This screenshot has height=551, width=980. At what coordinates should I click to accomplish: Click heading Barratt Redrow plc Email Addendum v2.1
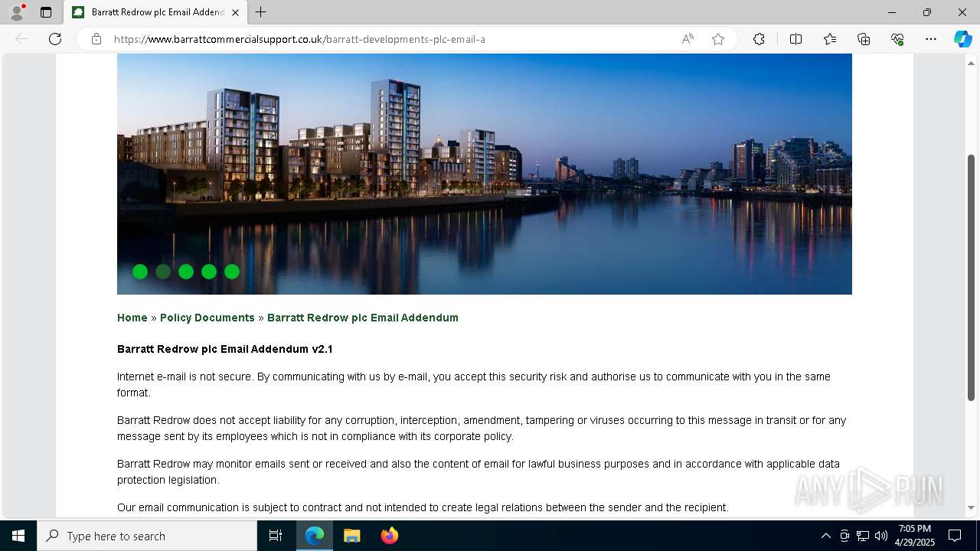(x=225, y=349)
